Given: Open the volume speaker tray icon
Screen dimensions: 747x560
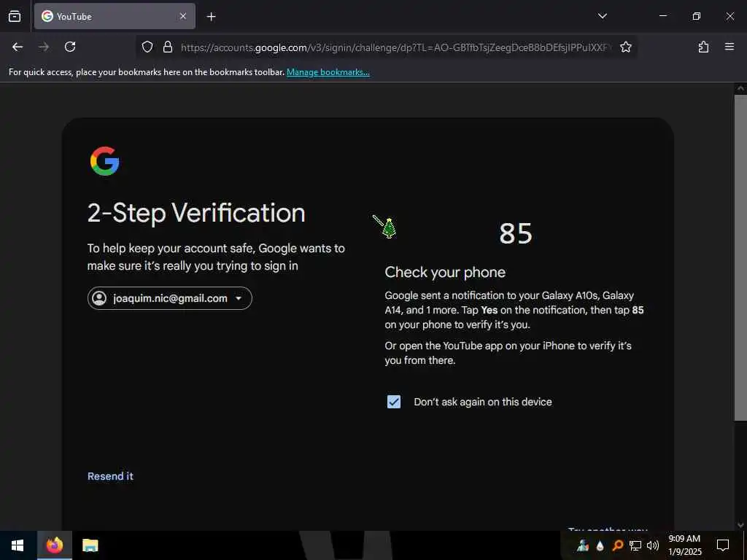Looking at the screenshot, I should (653, 545).
